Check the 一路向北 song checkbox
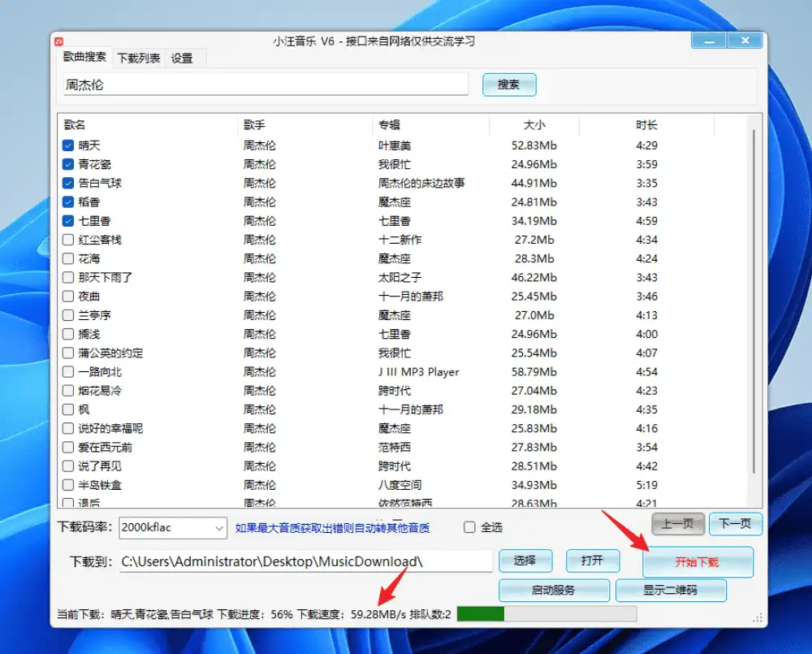 (68, 371)
